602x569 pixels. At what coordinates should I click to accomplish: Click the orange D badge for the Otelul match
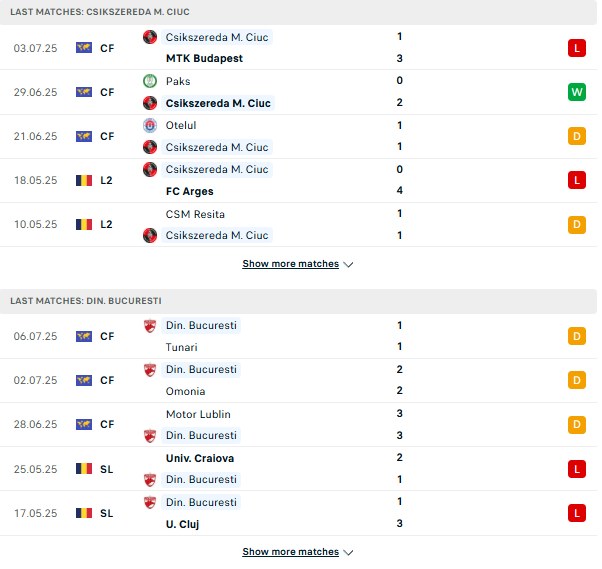click(x=577, y=136)
